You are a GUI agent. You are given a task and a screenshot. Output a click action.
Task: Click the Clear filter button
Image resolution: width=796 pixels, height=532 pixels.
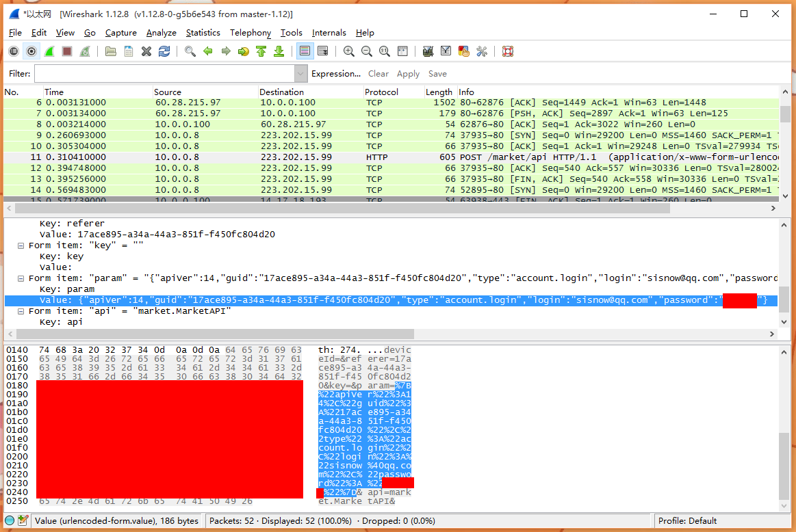(x=378, y=74)
